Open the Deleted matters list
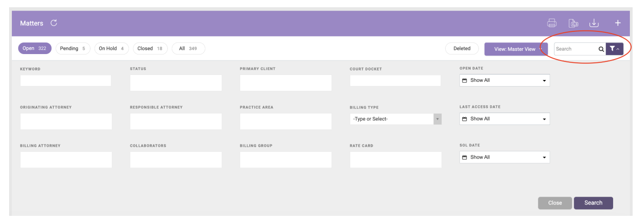644x219 pixels. 462,49
